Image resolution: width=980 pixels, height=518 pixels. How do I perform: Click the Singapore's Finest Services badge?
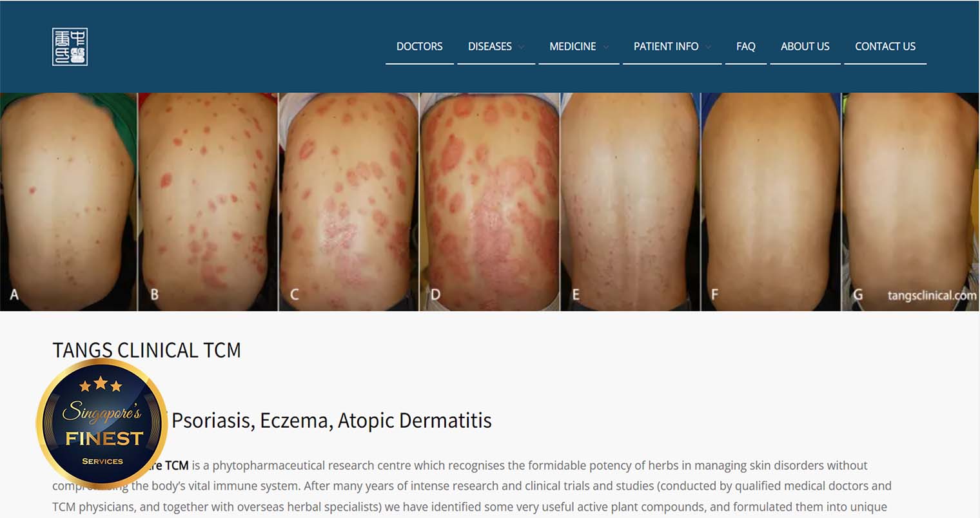point(102,423)
